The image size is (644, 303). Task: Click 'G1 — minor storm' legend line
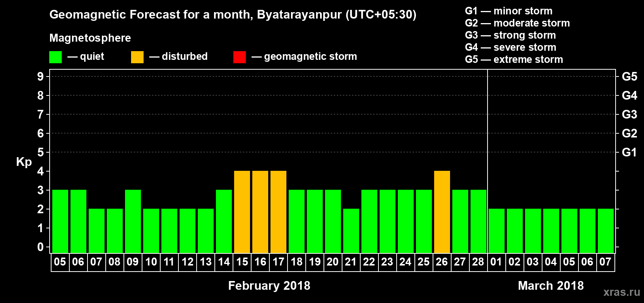tap(509, 11)
